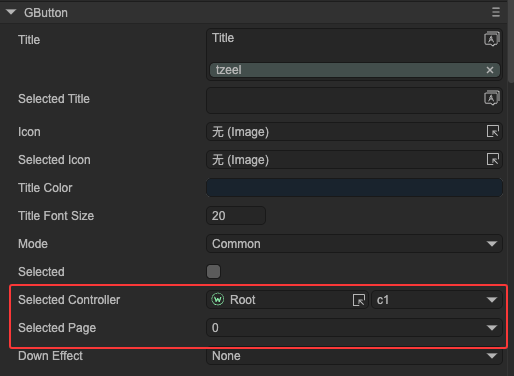Remove the tzeel tag with the X
514x376 pixels.
tap(490, 70)
